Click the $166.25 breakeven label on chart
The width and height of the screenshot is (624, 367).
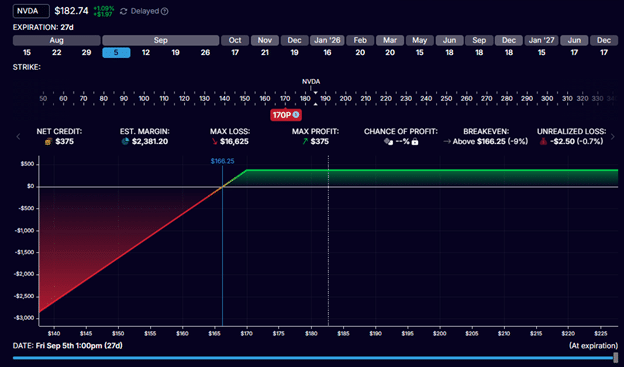pos(222,161)
